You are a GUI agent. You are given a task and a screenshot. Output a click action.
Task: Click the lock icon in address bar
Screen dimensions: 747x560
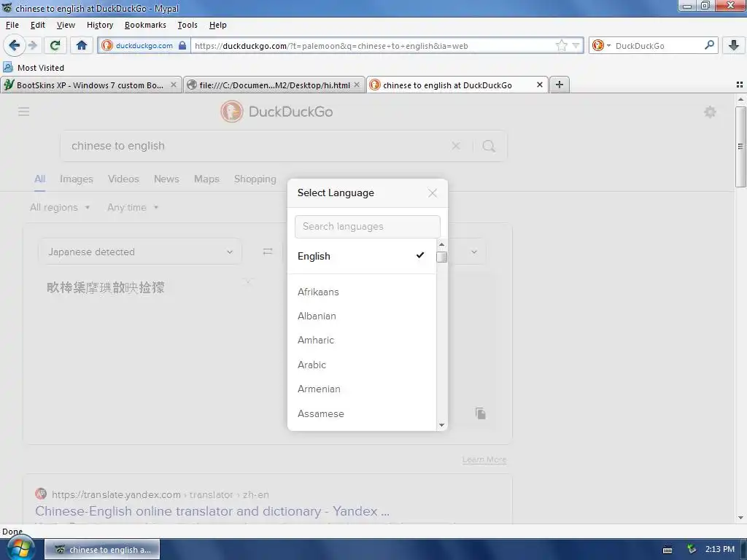coord(182,46)
